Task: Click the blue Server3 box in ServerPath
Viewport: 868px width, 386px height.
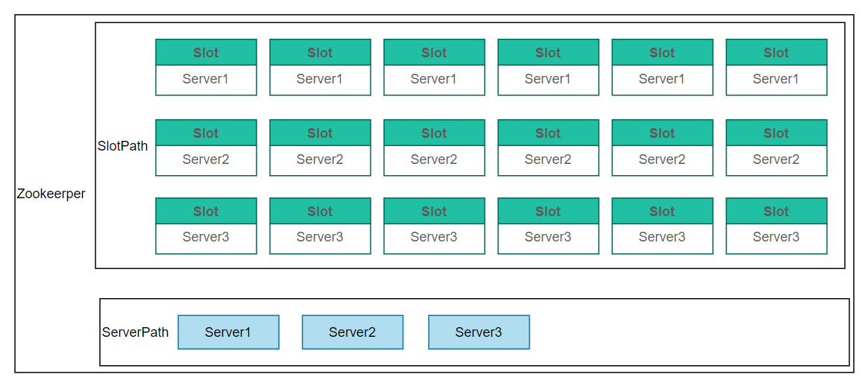Action: point(478,332)
